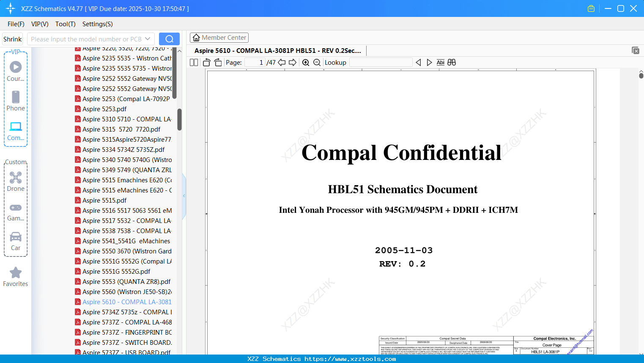This screenshot has width=644, height=363.
Task: Open Aspire 5253.pdf
Action: click(101, 109)
